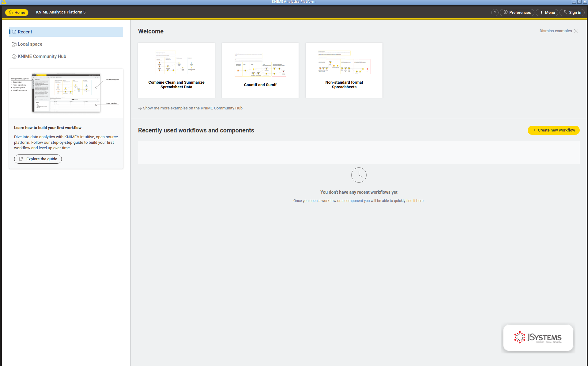
Task: Maximize the KNIME window
Action: [x=579, y=2]
